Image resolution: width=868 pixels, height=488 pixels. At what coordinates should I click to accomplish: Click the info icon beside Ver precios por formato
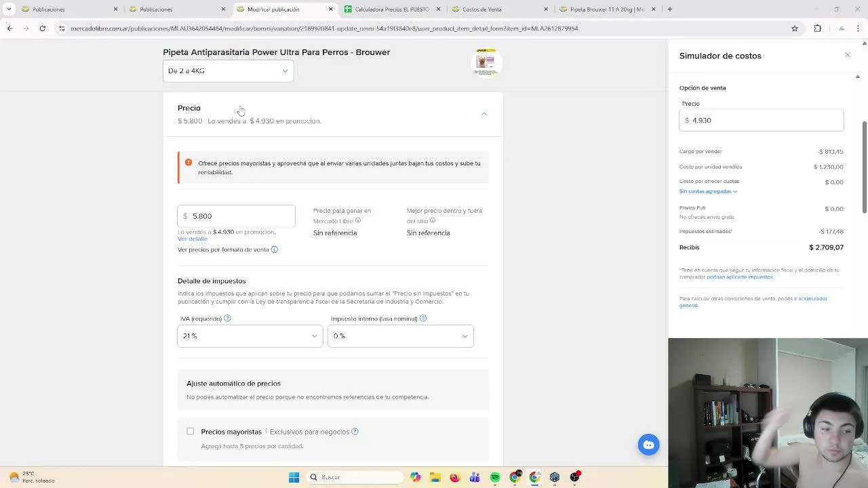(x=275, y=249)
